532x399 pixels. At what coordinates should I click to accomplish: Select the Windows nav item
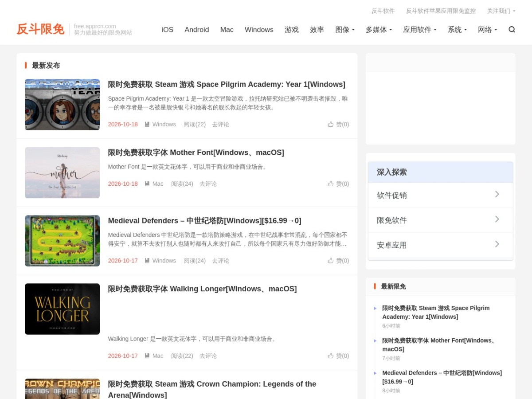pos(259,30)
